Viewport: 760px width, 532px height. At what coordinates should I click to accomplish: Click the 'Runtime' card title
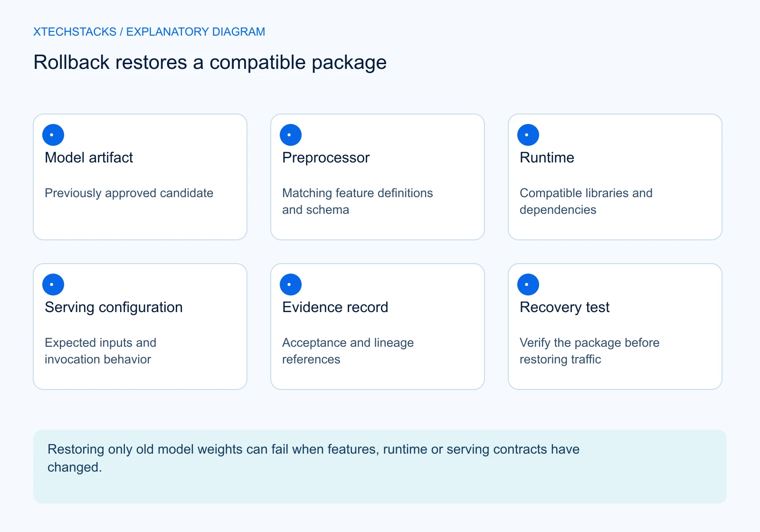click(547, 158)
